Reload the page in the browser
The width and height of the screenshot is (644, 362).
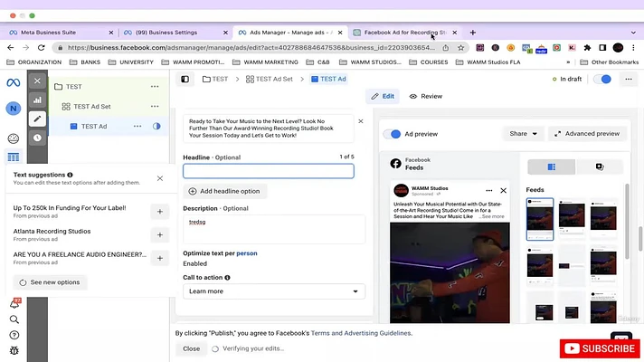(x=41, y=48)
